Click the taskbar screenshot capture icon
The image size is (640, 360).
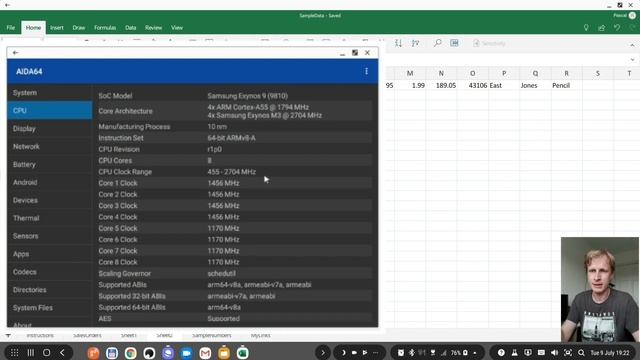click(x=568, y=353)
